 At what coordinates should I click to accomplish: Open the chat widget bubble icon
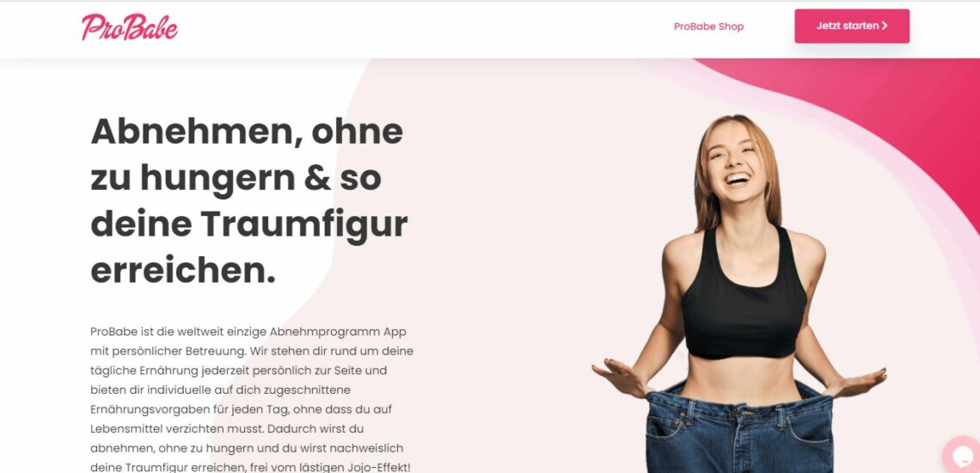point(963,455)
